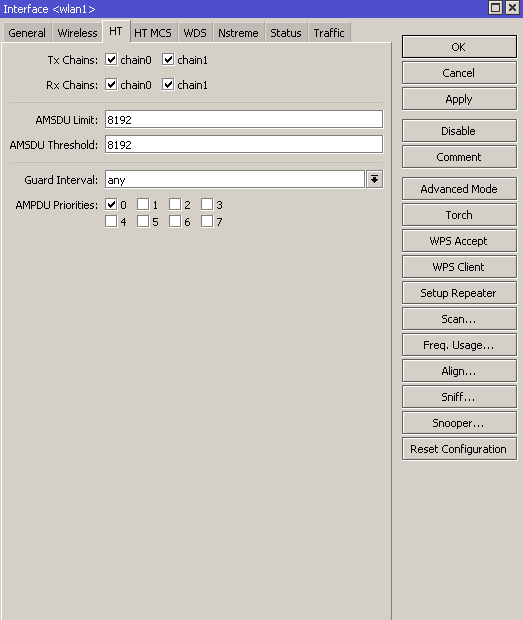This screenshot has height=620, width=523.
Task: Click WPS Accept button
Action: [459, 241]
